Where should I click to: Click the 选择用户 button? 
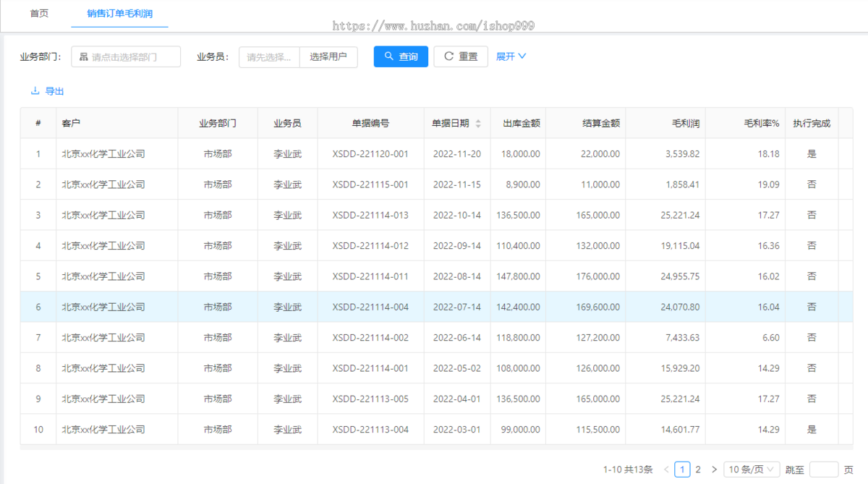[x=328, y=56]
